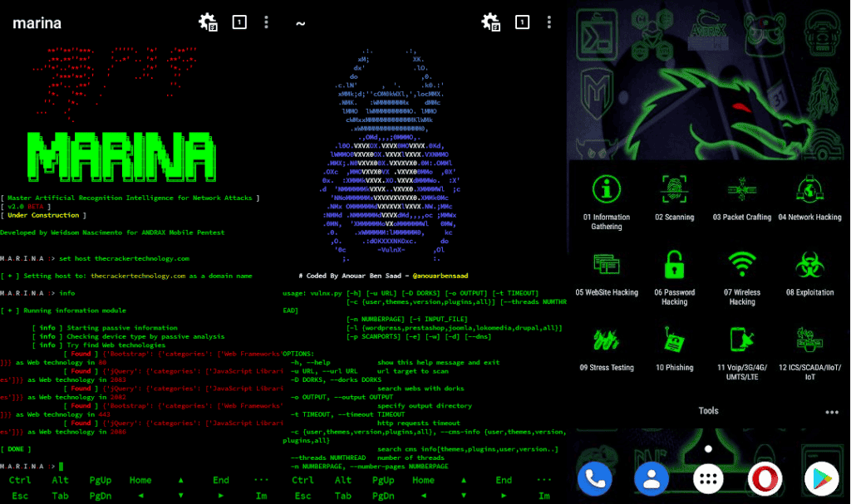This screenshot has height=504, width=851.
Task: Open 02 Scanning category
Action: [675, 198]
